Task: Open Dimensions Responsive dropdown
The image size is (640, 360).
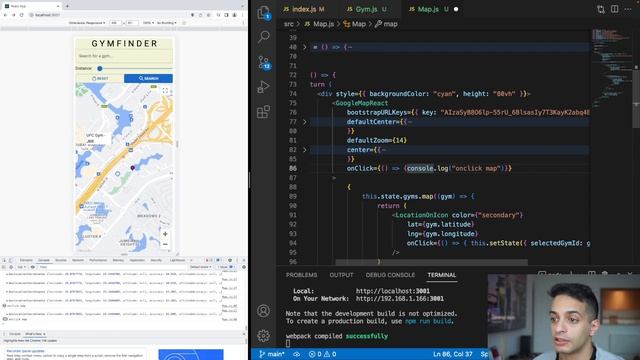Action: 87,23
